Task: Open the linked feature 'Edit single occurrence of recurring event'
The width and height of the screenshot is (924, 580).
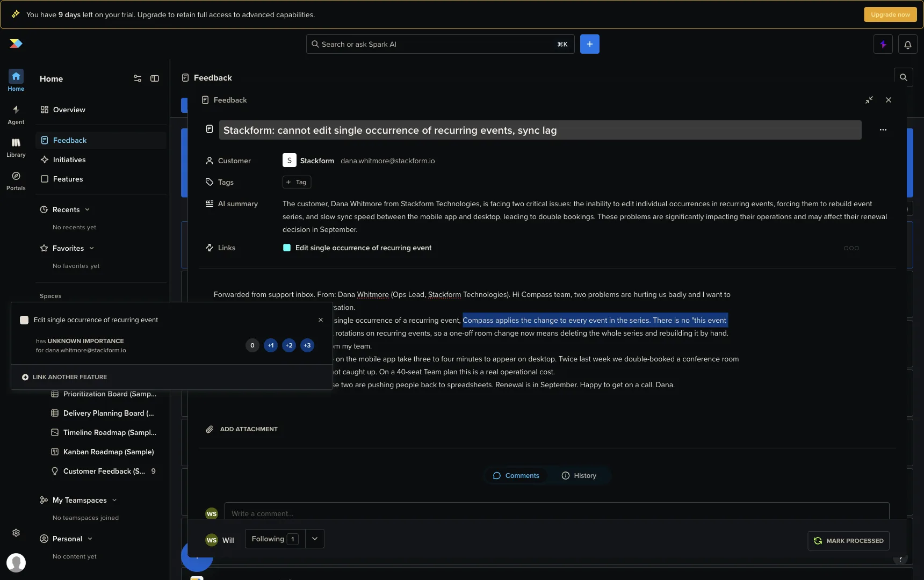Action: [363, 248]
